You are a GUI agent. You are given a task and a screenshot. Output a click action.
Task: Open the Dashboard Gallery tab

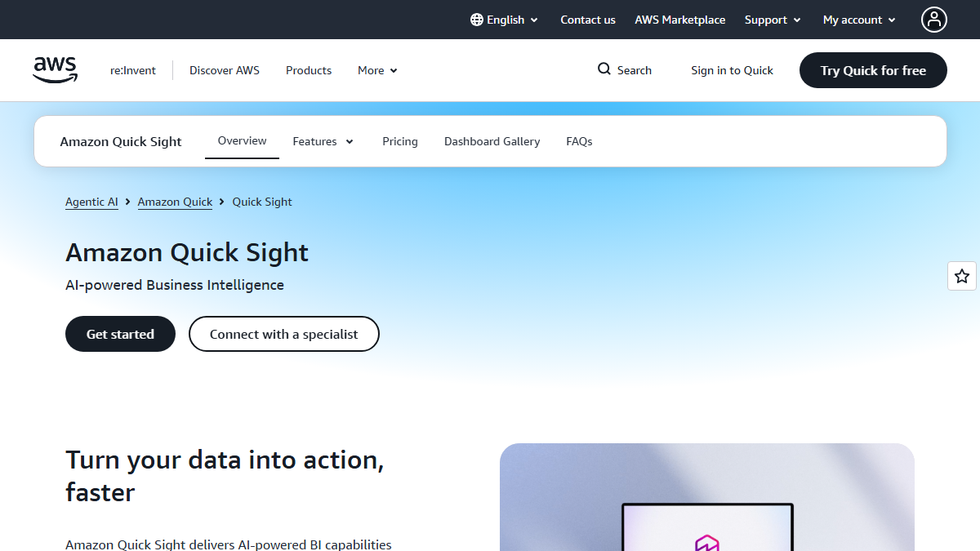[x=492, y=141]
